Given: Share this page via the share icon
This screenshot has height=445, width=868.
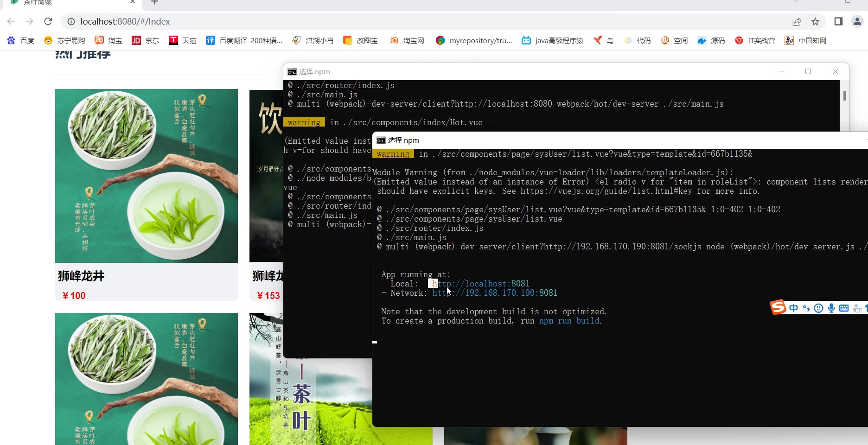Looking at the screenshot, I should [797, 22].
